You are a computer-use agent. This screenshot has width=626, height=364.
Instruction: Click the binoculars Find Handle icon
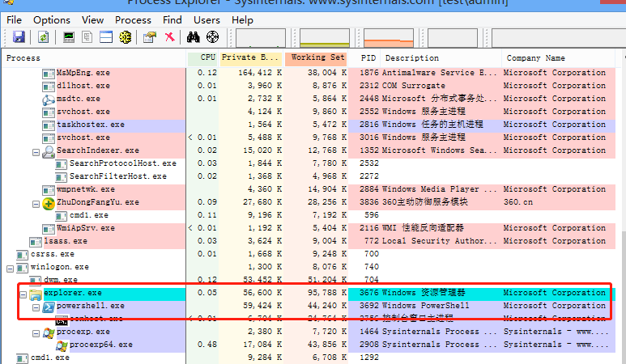(194, 37)
